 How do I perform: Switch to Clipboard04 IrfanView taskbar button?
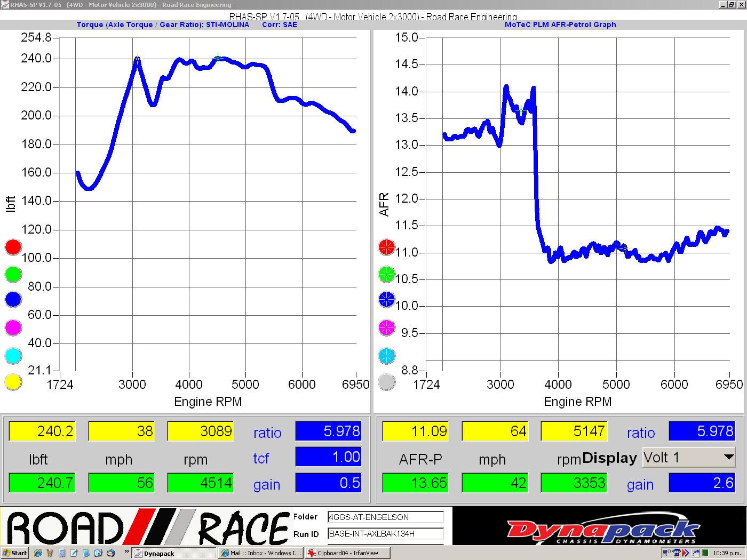(x=347, y=553)
